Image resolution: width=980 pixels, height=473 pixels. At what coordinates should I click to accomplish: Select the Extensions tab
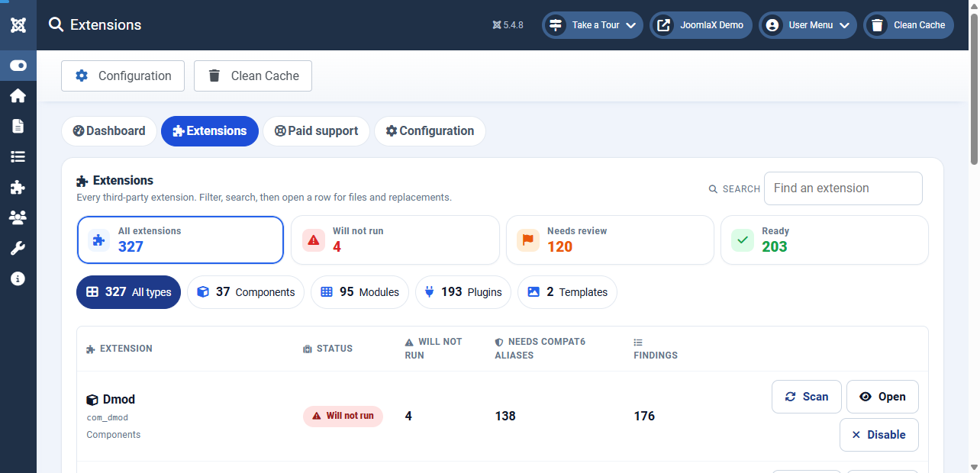(210, 131)
